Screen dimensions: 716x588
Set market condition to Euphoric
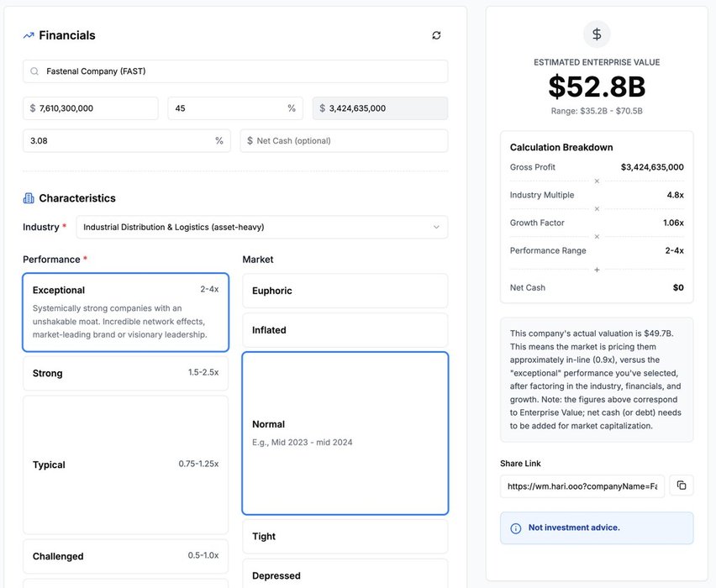345,291
